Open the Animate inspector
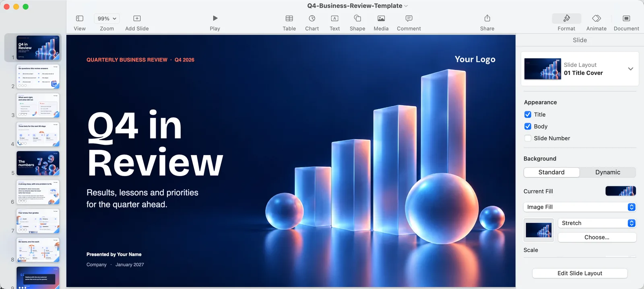644x289 pixels. click(x=597, y=18)
